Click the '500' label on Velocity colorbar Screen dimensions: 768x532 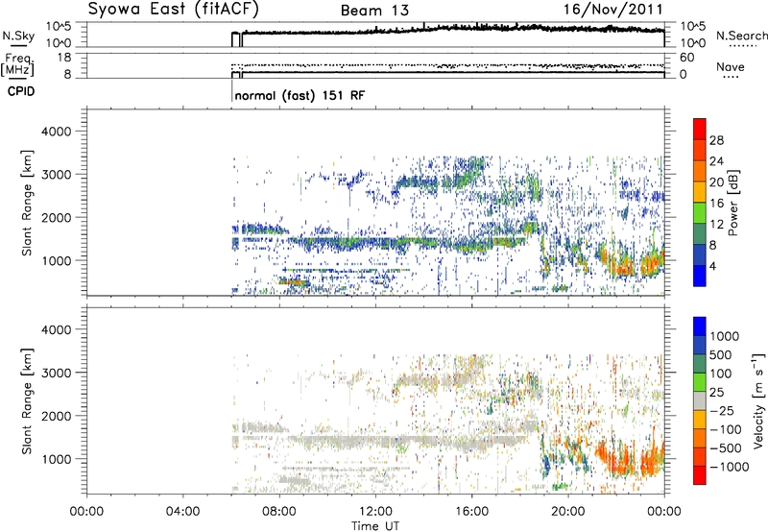(722, 355)
